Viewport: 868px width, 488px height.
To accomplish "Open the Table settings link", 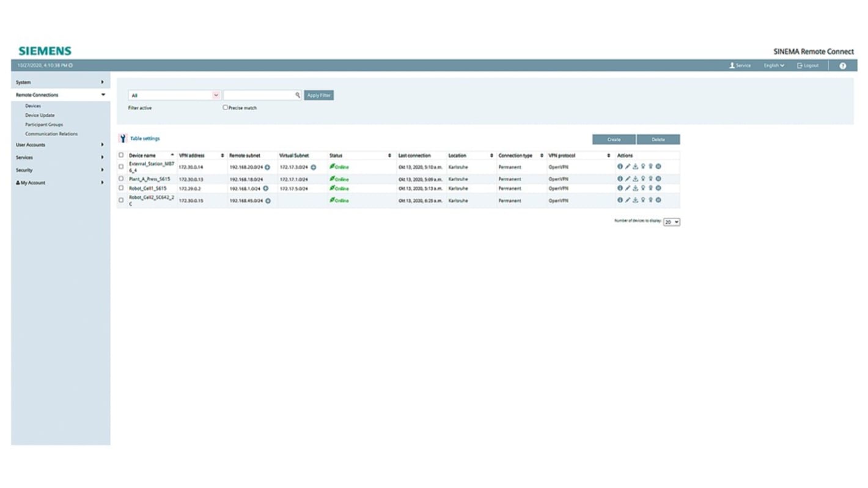I will point(145,138).
